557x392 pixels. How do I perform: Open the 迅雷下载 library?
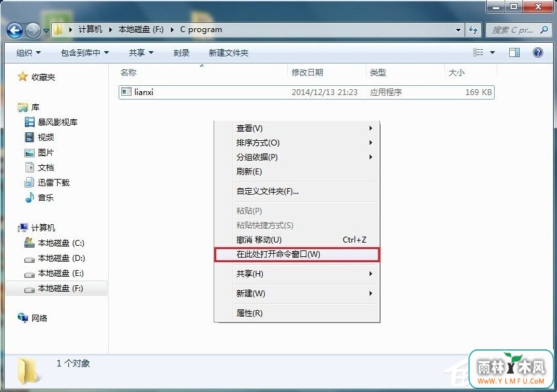click(47, 183)
